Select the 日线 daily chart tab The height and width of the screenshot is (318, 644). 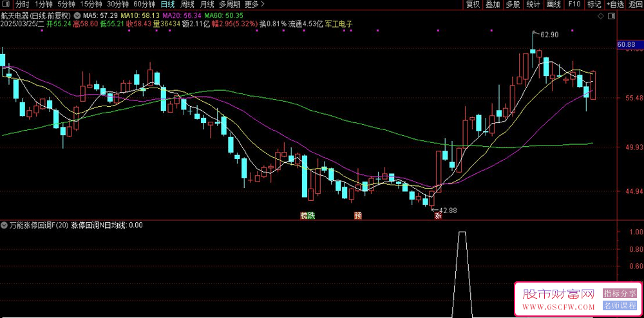point(167,5)
